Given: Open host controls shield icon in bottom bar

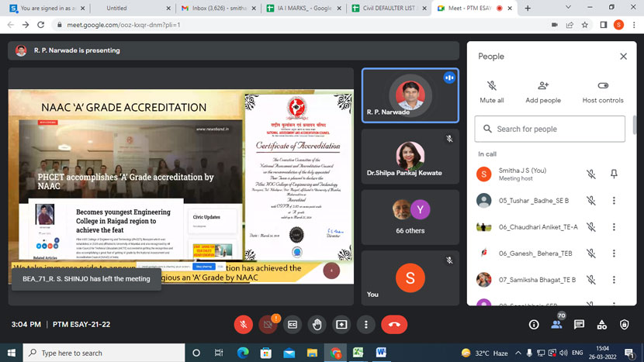Looking at the screenshot, I should pyautogui.click(x=624, y=324).
